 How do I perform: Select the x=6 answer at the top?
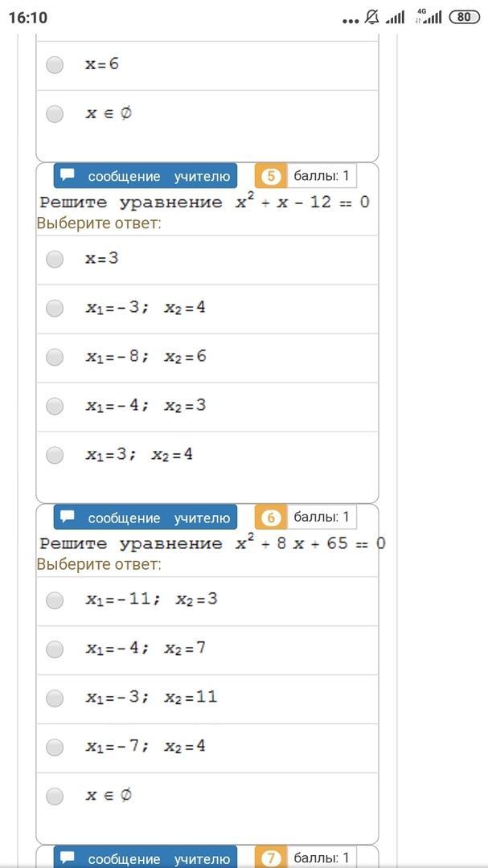click(x=55, y=65)
